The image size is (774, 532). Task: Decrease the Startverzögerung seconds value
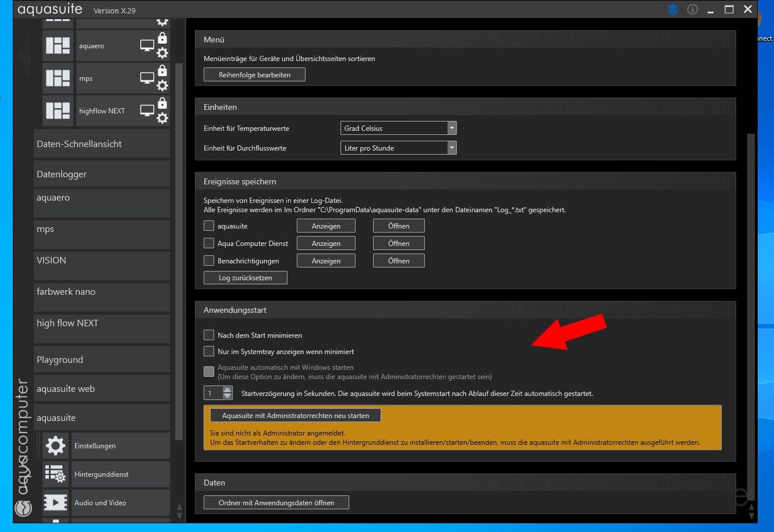click(228, 397)
